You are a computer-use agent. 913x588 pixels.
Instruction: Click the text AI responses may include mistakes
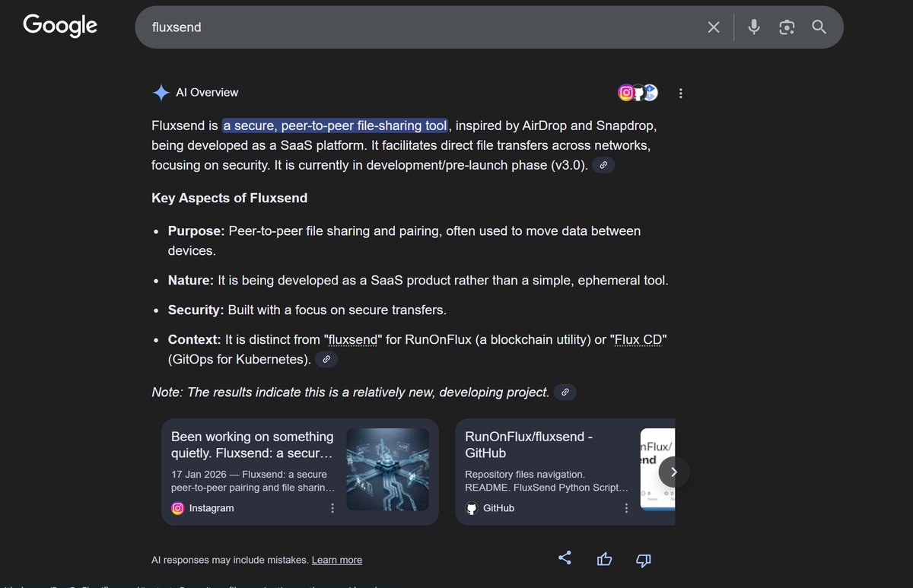click(x=230, y=560)
